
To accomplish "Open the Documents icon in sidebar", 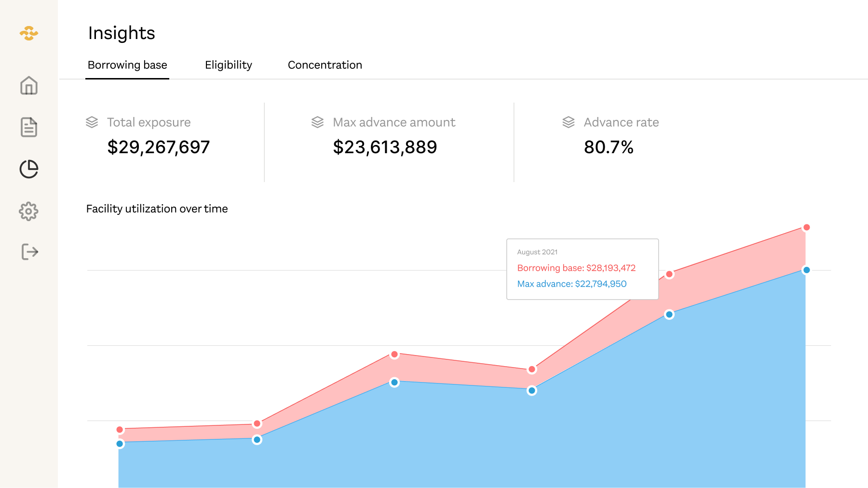I will coord(29,127).
